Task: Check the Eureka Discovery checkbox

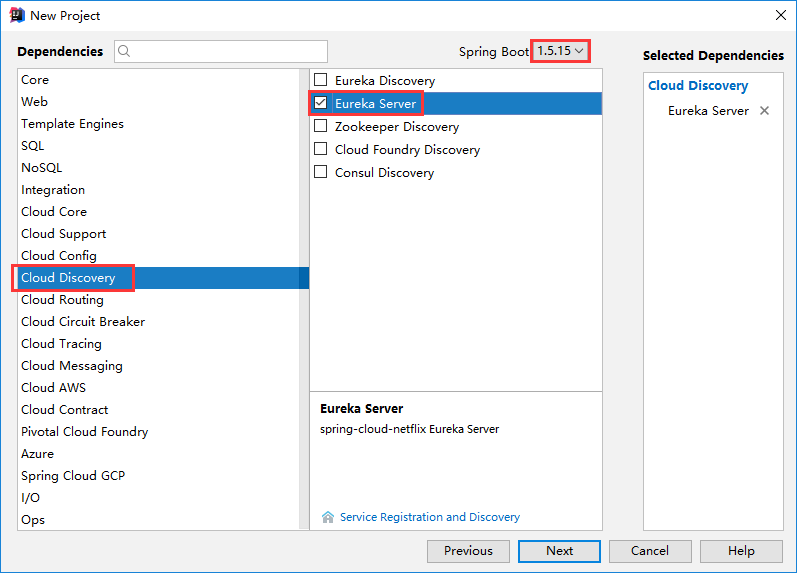Action: [321, 80]
